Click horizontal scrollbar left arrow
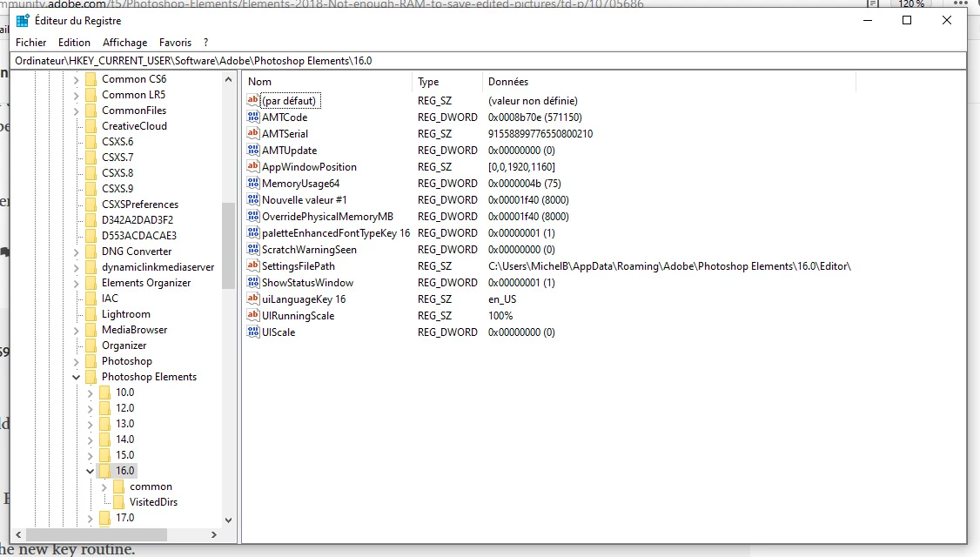Viewport: 980px width, 557px height. [19, 534]
